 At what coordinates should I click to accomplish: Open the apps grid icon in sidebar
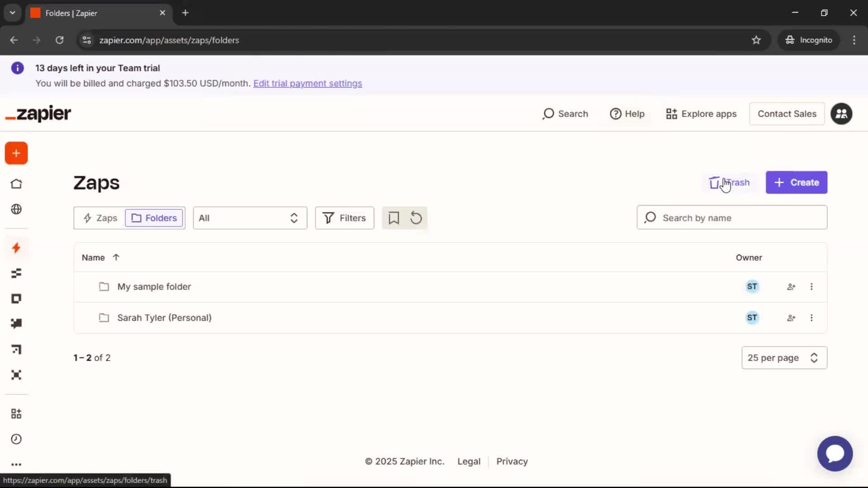click(16, 413)
